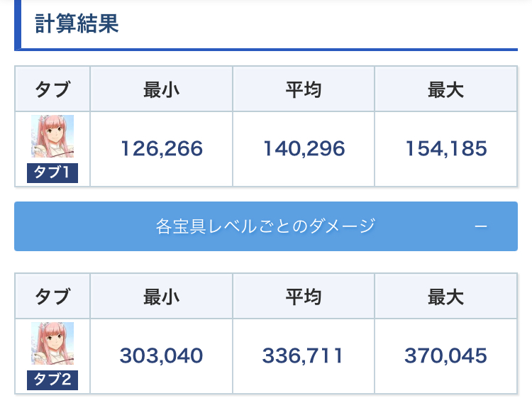Viewport: 532px width, 403px height.
Task: Click the character portrait above タブ2
Action: click(x=52, y=343)
